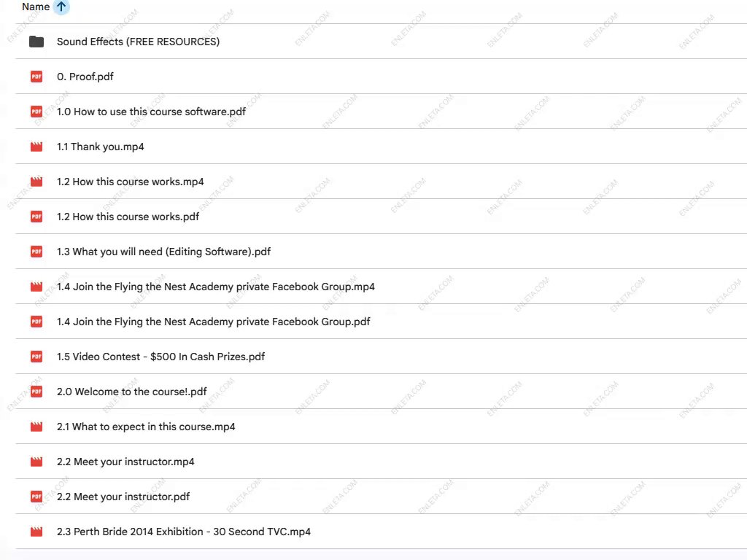Play 2.1 What to expect in this course.mp4
This screenshot has width=747, height=560.
click(146, 427)
